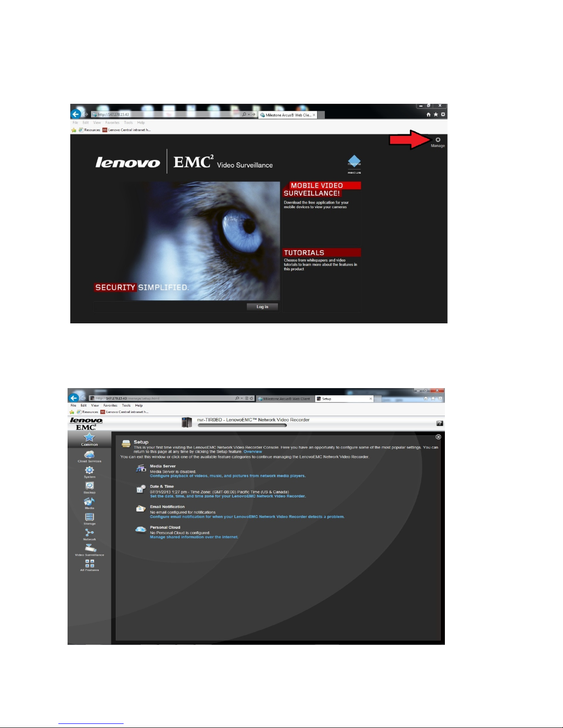The image size is (563, 728).
Task: Open All Features category
Action: pyautogui.click(x=90, y=565)
